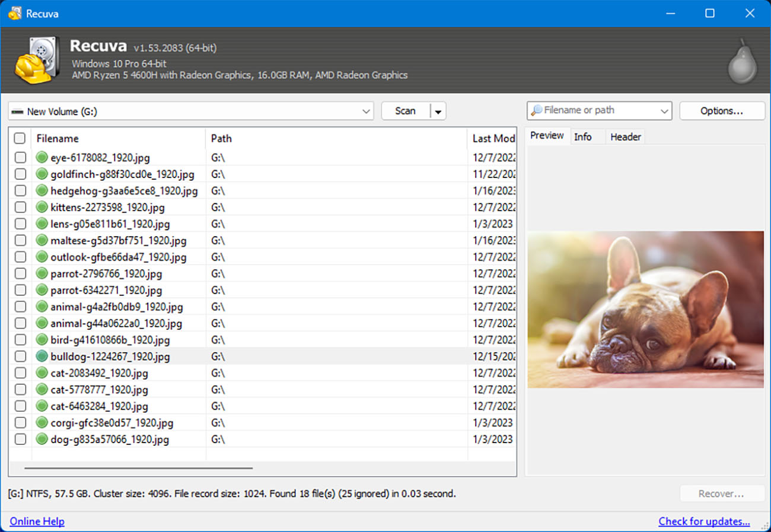
Task: Click the dog photo in the Preview pane
Action: 645,310
